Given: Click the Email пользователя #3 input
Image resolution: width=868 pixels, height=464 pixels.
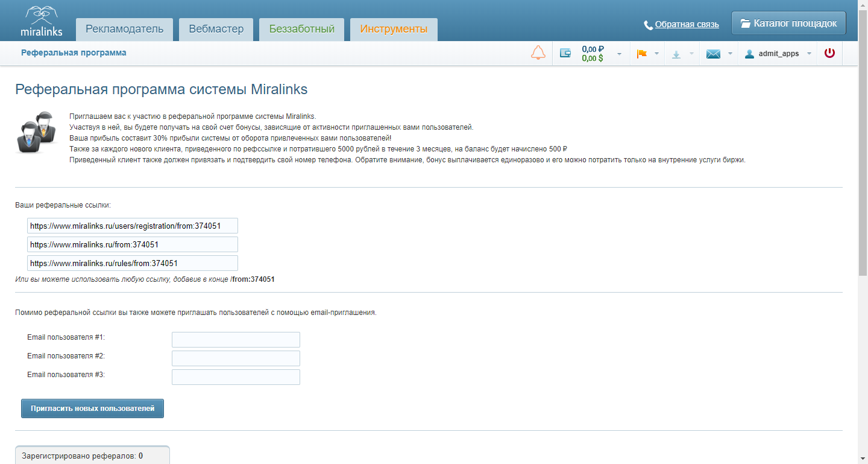Looking at the screenshot, I should [x=236, y=377].
